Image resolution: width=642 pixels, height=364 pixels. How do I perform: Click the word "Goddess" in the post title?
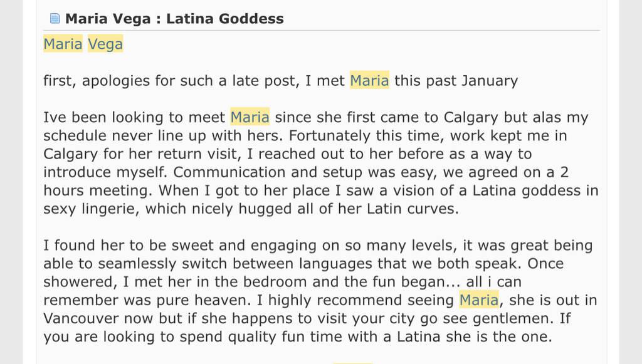(x=251, y=19)
